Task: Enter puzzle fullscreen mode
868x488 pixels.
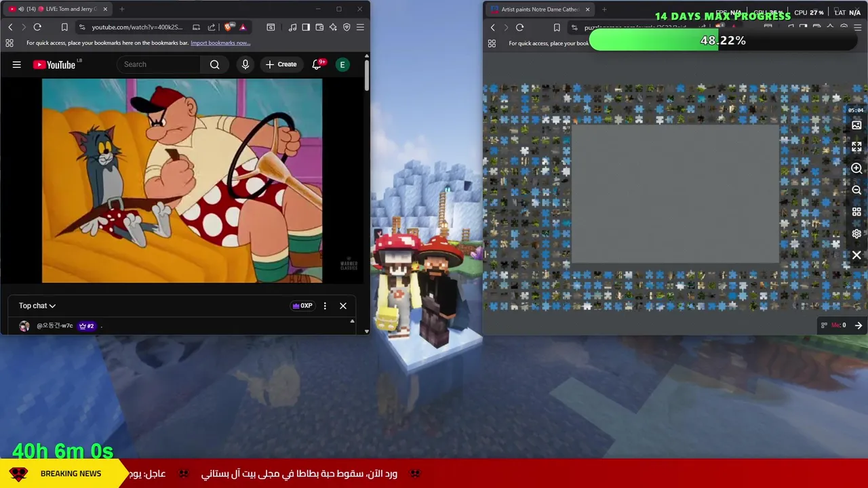Action: point(856,146)
